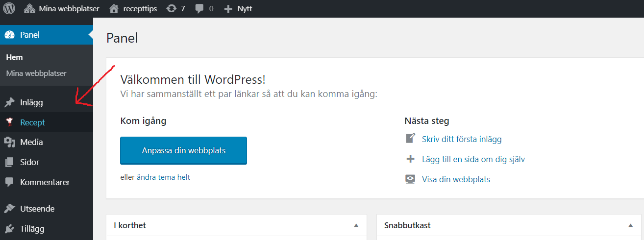
Task: Open Hem submenu item
Action: (15, 57)
